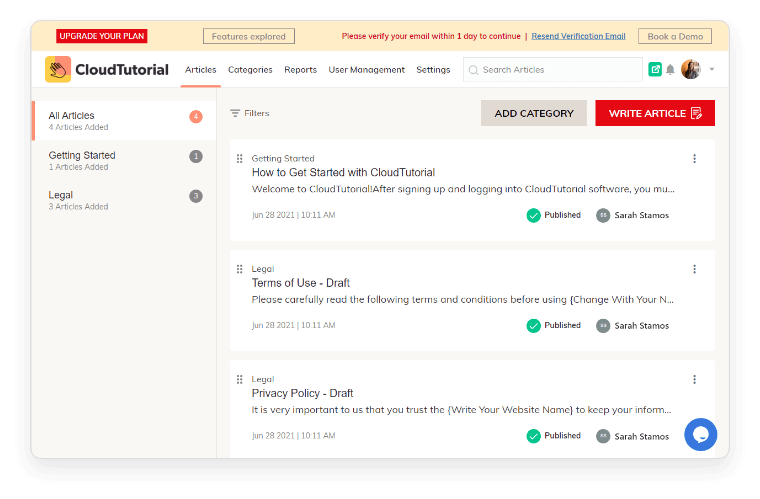Screen dimensions: 760x499
Task: Click the CloudTutorial brand name
Action: pyautogui.click(x=122, y=70)
